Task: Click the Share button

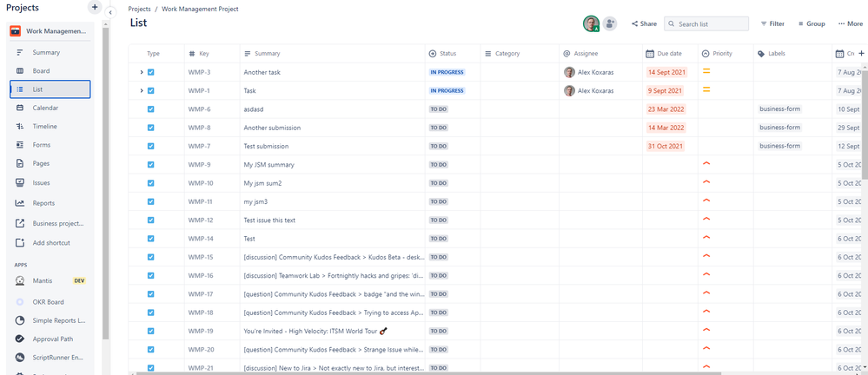Action: tap(645, 23)
